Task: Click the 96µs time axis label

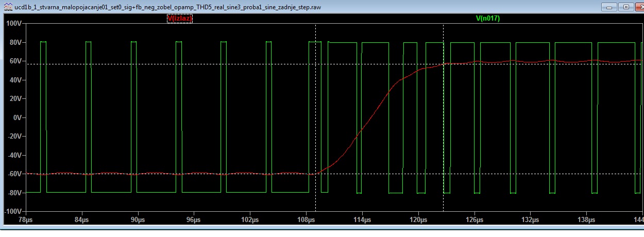Action: (x=194, y=220)
